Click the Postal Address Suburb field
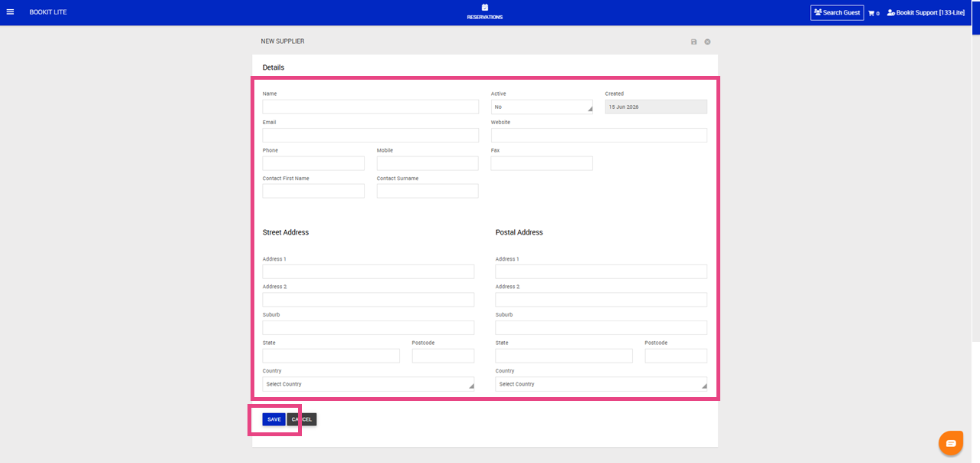 pyautogui.click(x=601, y=327)
